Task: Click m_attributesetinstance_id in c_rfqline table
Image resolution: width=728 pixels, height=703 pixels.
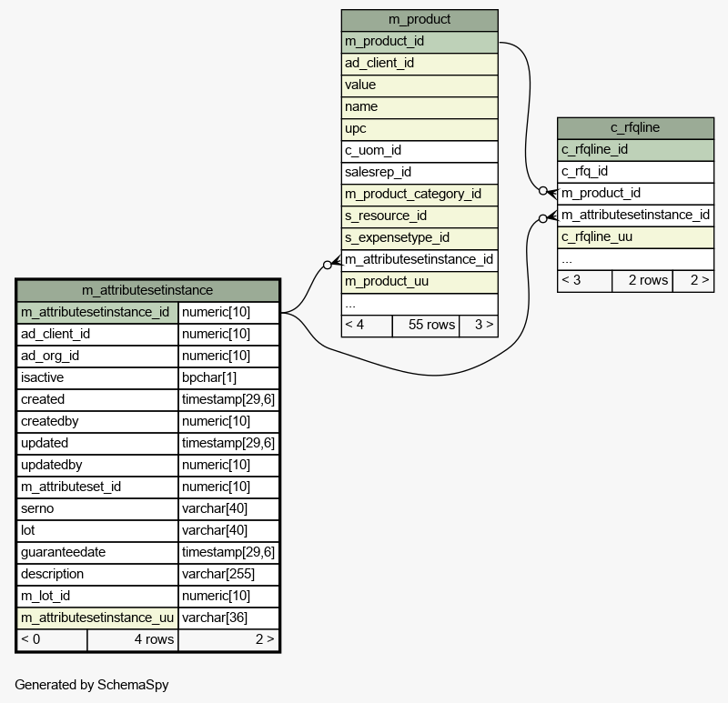Action: (x=635, y=216)
